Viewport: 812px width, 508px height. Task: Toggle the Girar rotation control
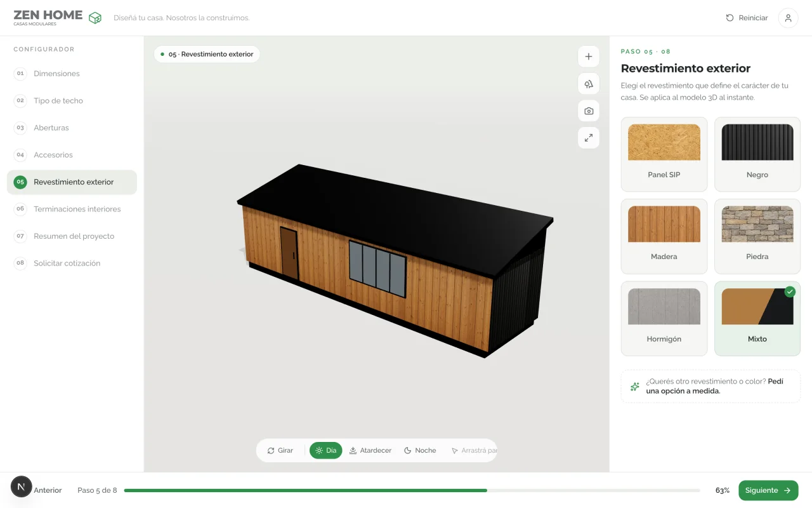(280, 450)
